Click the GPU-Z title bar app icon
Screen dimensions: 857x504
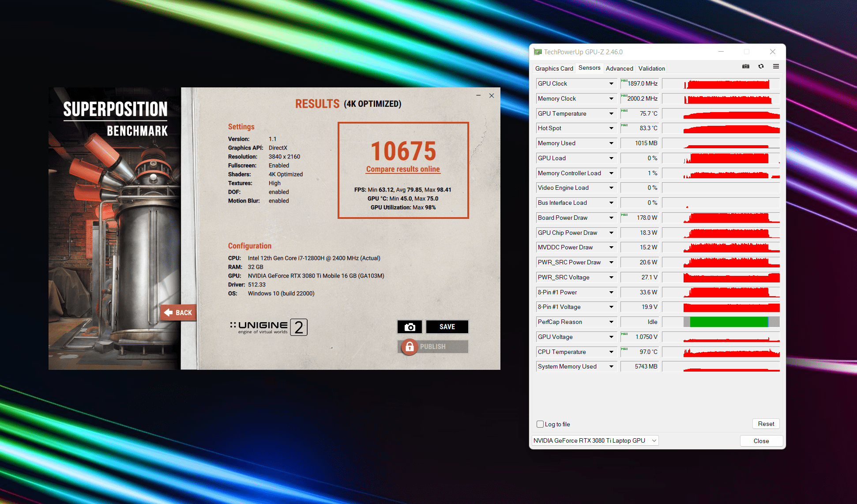click(538, 52)
